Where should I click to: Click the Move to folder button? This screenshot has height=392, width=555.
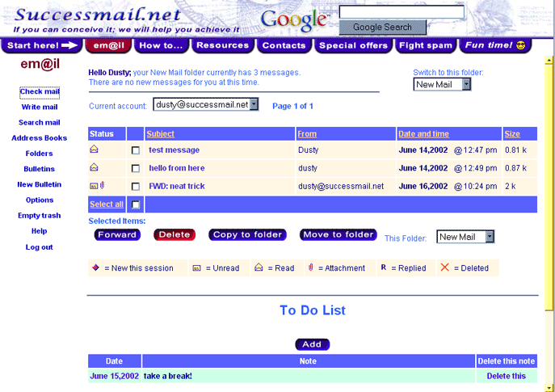(338, 234)
